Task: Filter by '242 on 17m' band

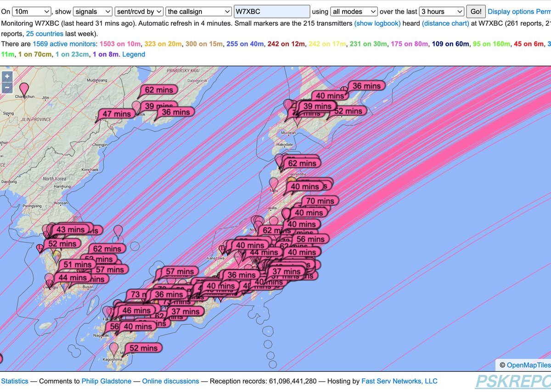Action: (x=327, y=44)
